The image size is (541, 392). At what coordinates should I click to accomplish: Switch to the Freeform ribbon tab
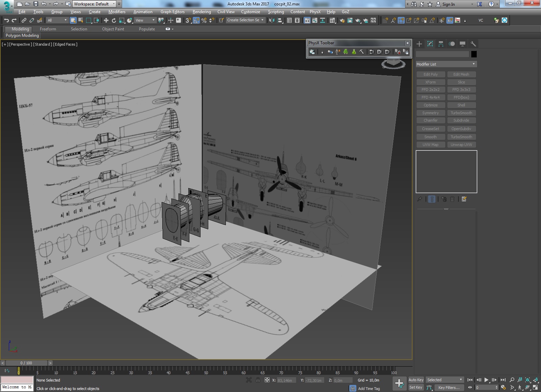[48, 29]
